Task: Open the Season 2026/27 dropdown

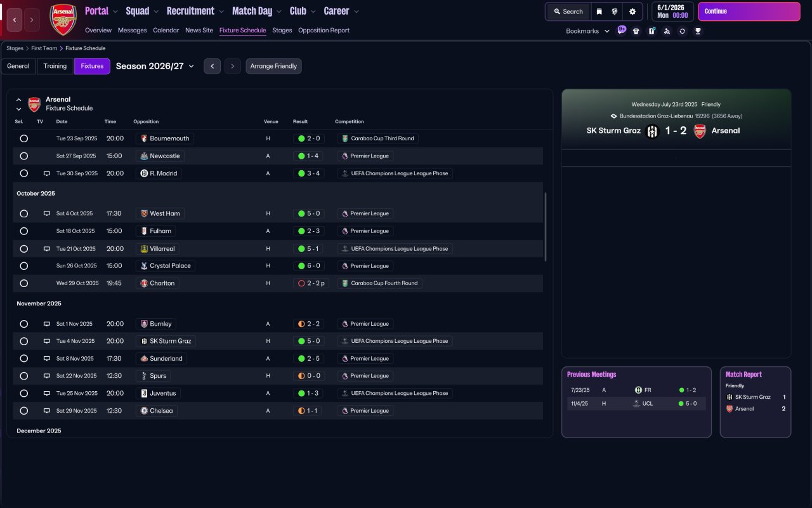Action: point(155,66)
